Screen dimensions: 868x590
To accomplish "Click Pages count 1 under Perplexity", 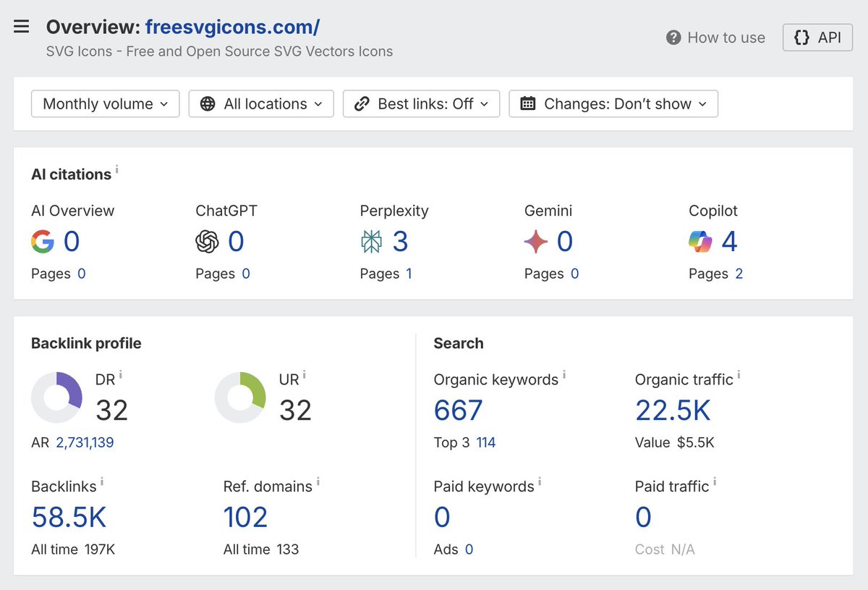I will click(x=409, y=274).
